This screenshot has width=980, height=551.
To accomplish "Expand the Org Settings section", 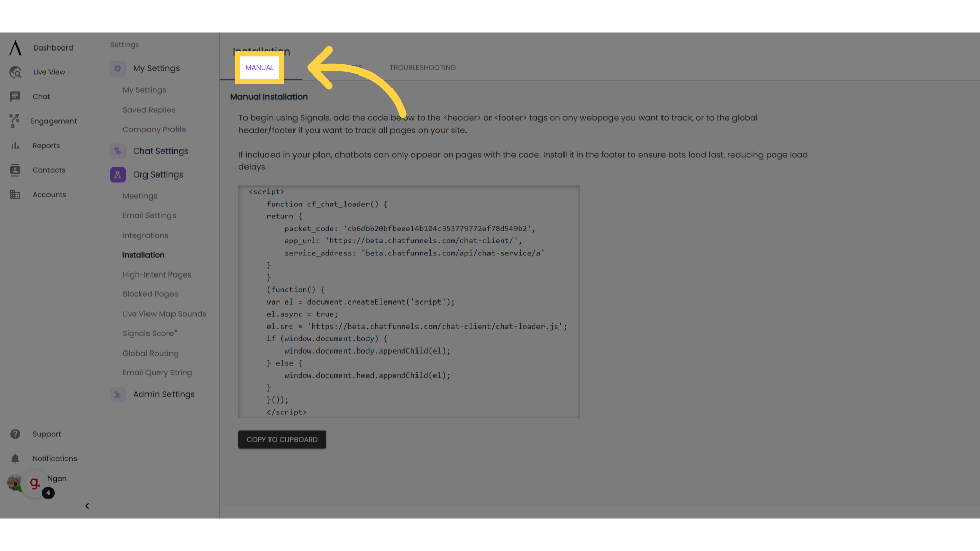I will click(x=158, y=174).
